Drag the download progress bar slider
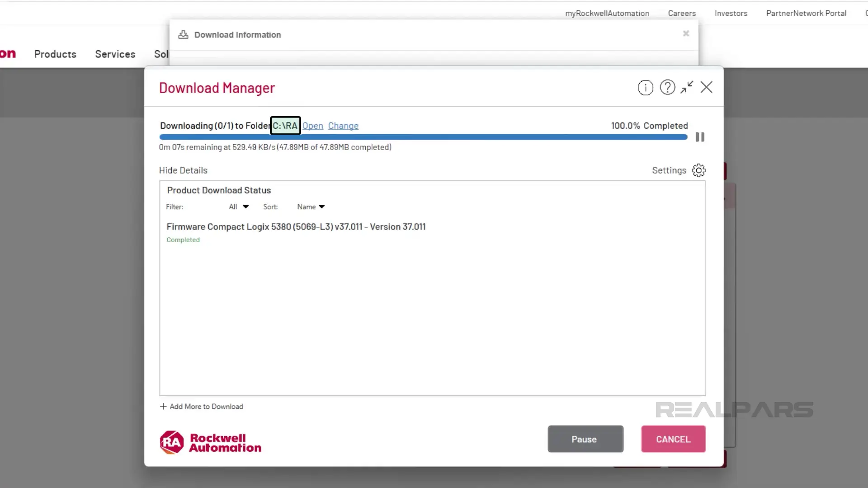This screenshot has width=868, height=488. click(x=685, y=136)
